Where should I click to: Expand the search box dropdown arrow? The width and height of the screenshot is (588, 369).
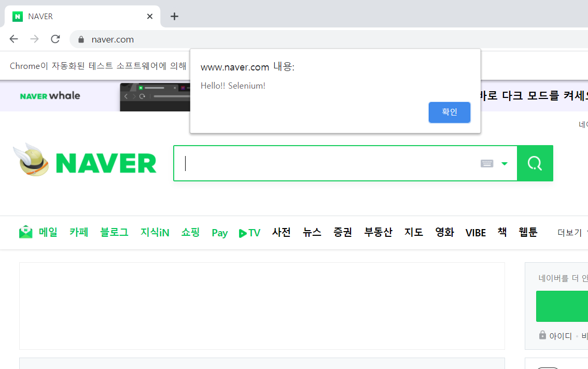tap(505, 163)
